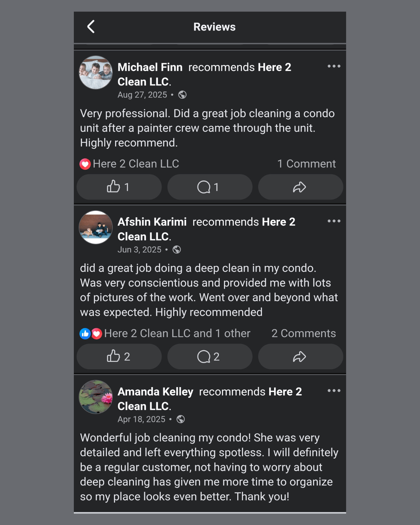Open Michael Finn's profile name link

[150, 67]
